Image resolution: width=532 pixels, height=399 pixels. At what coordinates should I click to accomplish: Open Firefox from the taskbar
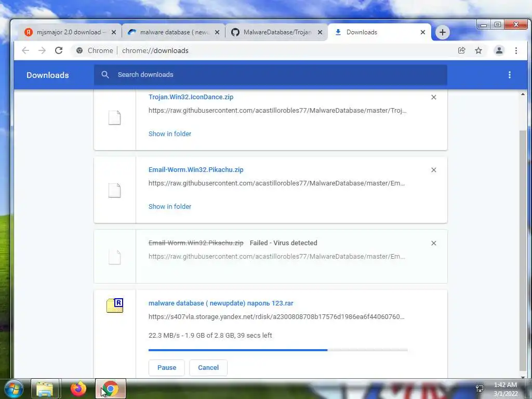pyautogui.click(x=78, y=389)
